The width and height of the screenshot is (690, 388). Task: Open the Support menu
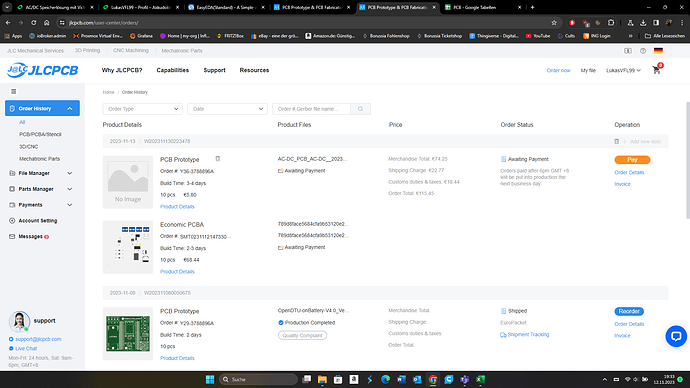[214, 70]
